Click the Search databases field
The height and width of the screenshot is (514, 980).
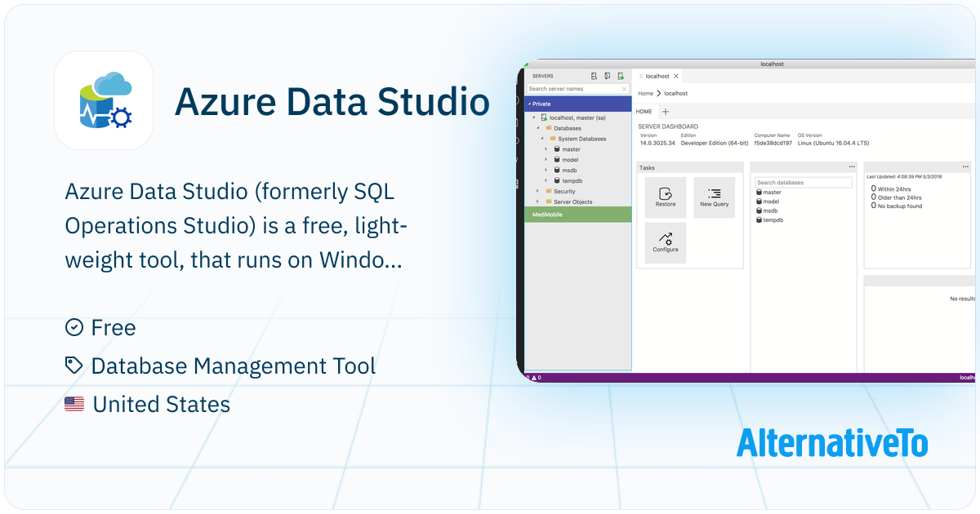(804, 183)
